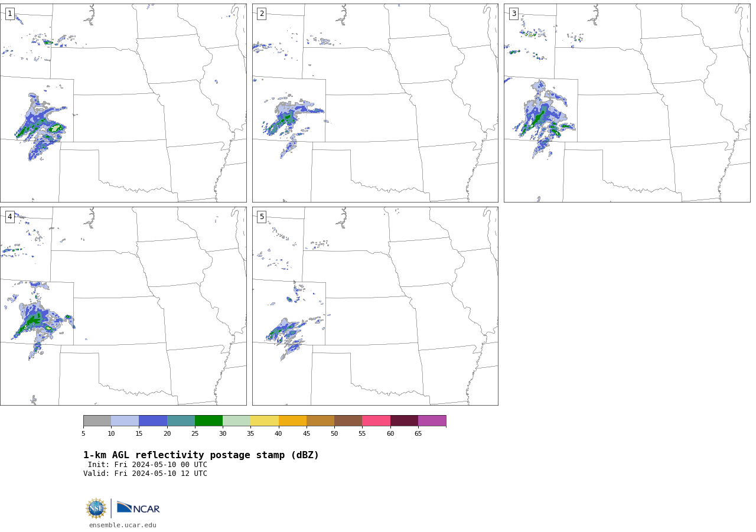Click the gray 5-10 dBZ colorbar swatch
Viewport: 756px width, 532px height.
(97, 421)
